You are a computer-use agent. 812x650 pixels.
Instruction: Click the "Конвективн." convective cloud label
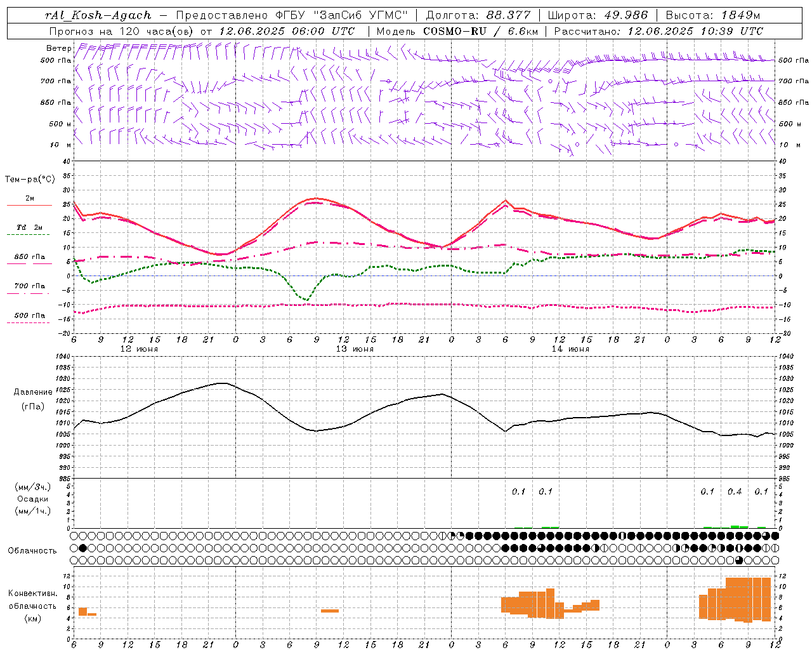pos(33,594)
